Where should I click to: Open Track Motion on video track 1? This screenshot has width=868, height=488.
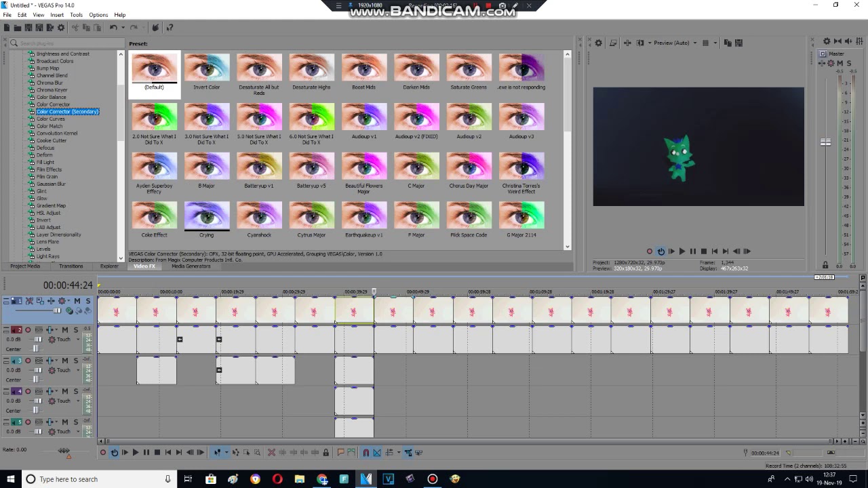coord(40,301)
